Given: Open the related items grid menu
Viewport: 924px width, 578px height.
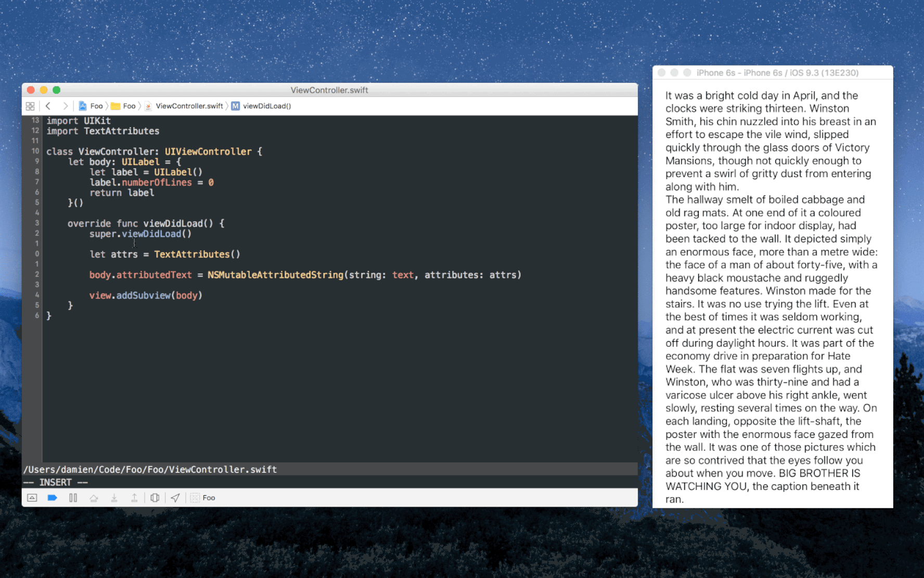Looking at the screenshot, I should [x=30, y=106].
